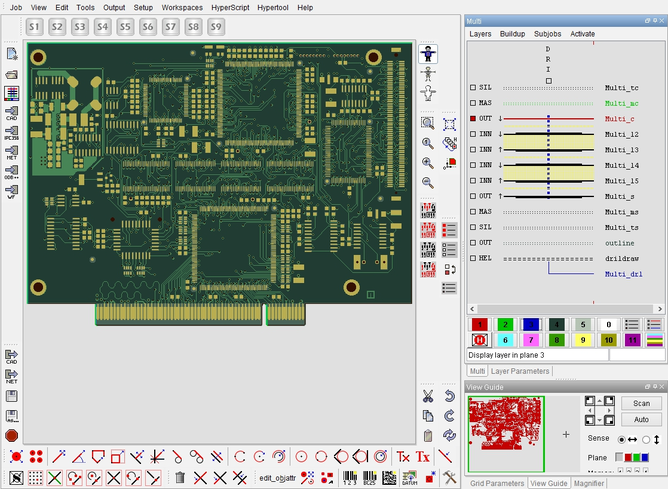Open the HyperScript menu
Image resolution: width=668 pixels, height=489 pixels.
point(230,7)
